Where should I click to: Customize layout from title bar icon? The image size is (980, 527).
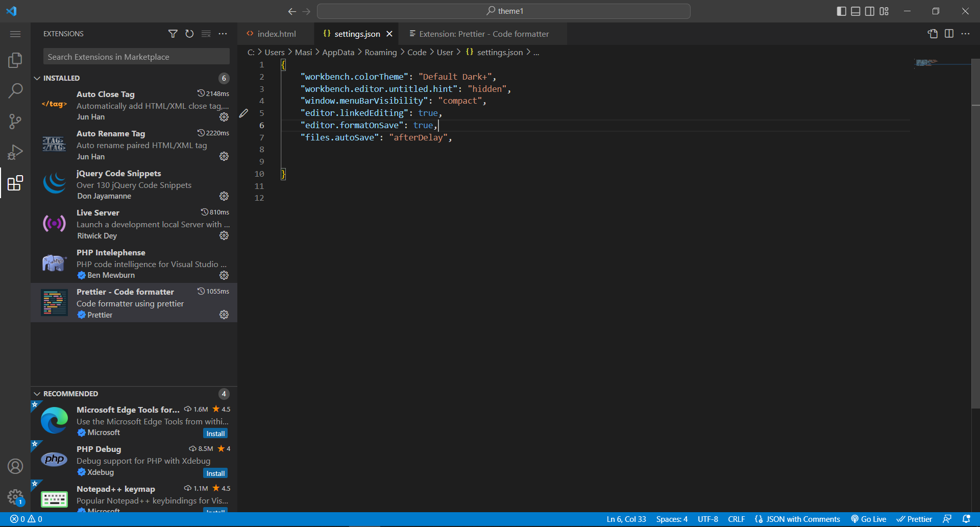click(x=884, y=11)
